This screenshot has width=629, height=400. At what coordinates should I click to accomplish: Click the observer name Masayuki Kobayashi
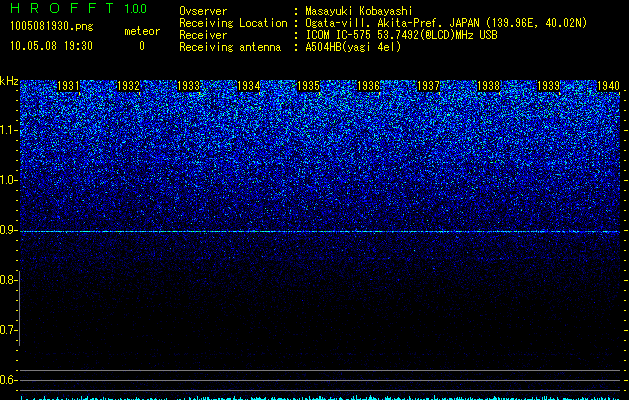(359, 11)
